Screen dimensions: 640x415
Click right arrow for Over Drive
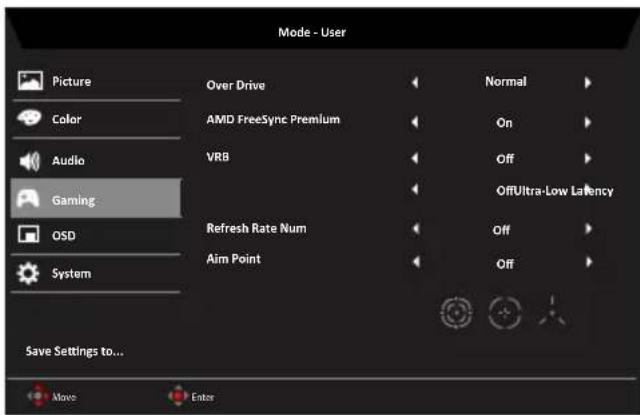coord(588,82)
